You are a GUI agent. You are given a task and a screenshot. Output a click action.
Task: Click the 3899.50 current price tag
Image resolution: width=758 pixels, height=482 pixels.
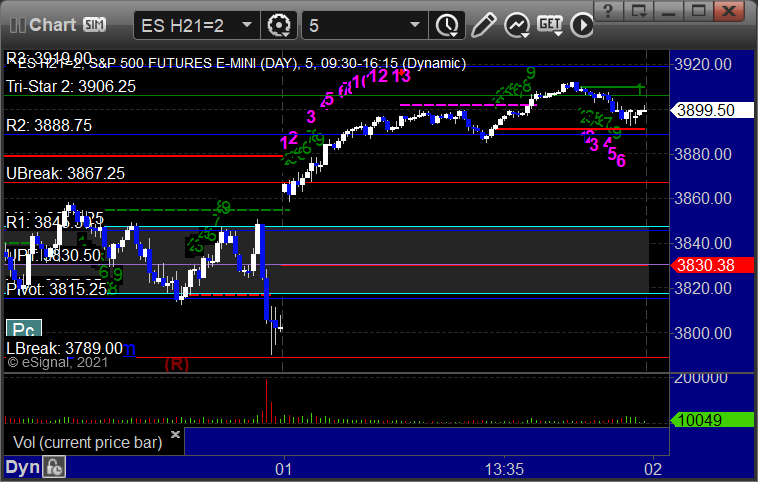coord(712,110)
